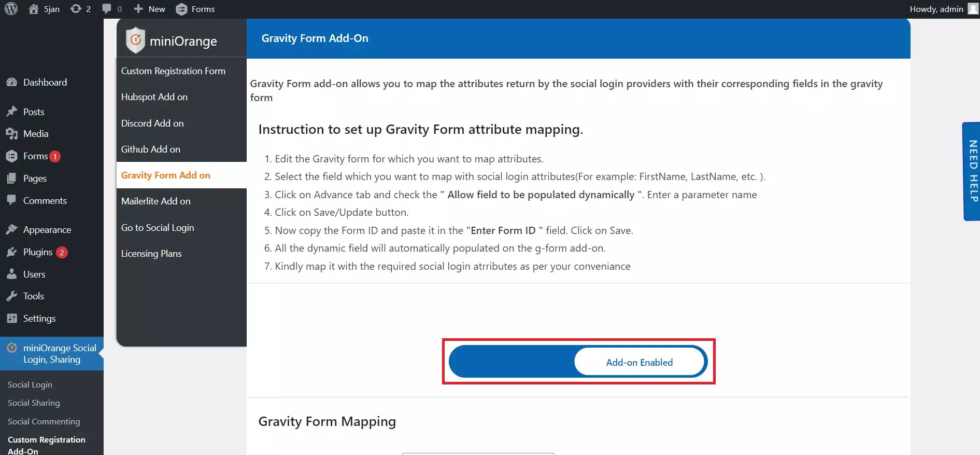Select Gravity Form Add on tab
Viewport: 980px width, 455px height.
click(181, 175)
